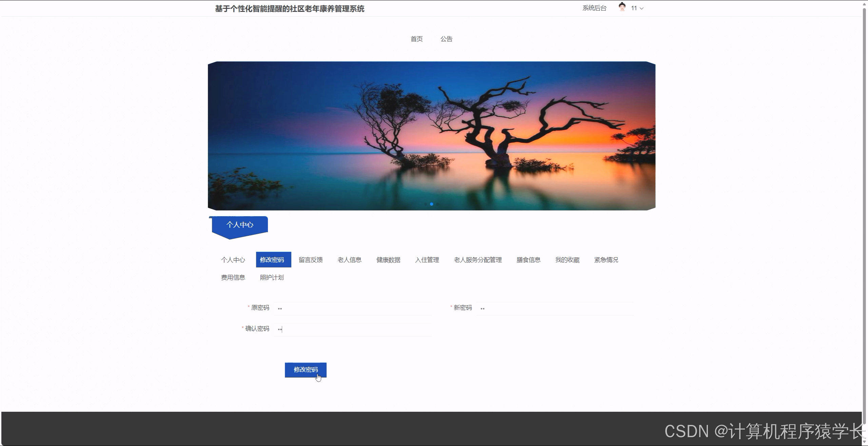Switch to 紧急情况 tab
The image size is (868, 446).
[606, 260]
